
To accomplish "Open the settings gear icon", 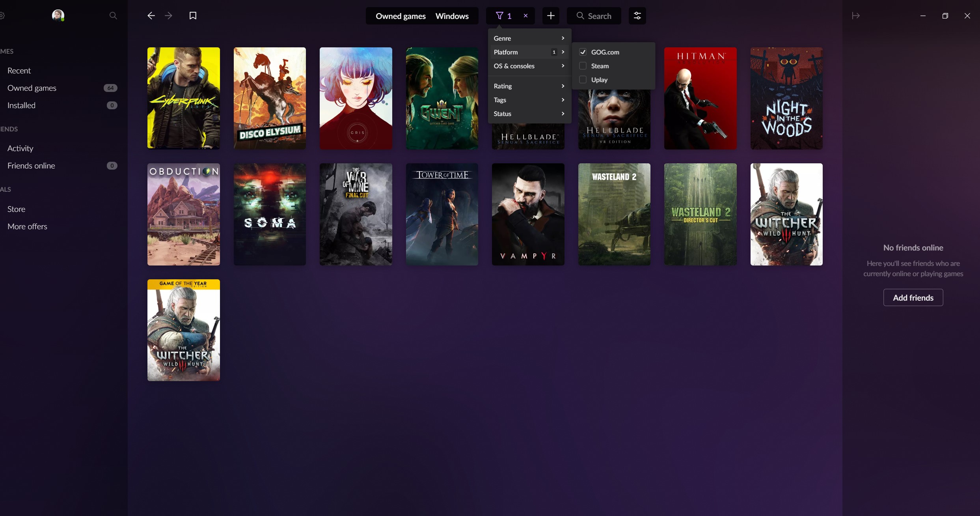I will 2,16.
